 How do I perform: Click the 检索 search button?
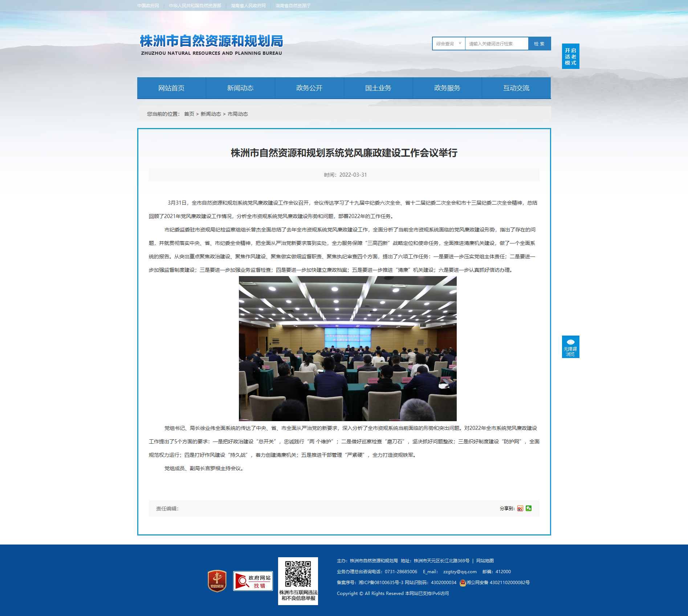(x=540, y=44)
